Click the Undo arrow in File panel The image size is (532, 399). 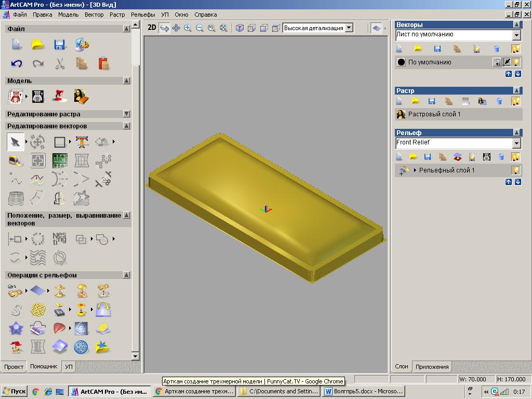(16, 64)
